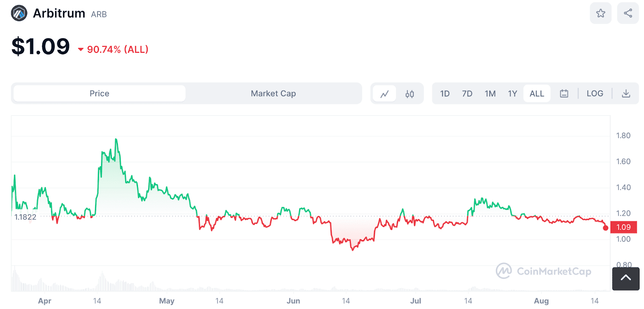The width and height of the screenshot is (644, 309).
Task: Set the chart range to 1D
Action: pyautogui.click(x=445, y=93)
